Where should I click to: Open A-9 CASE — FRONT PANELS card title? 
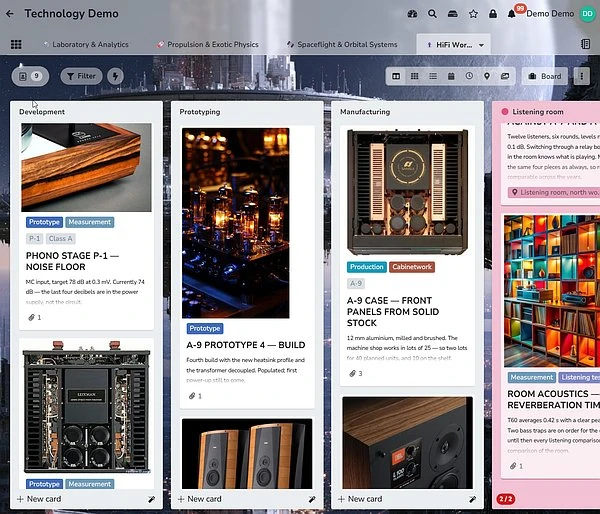[x=393, y=312]
